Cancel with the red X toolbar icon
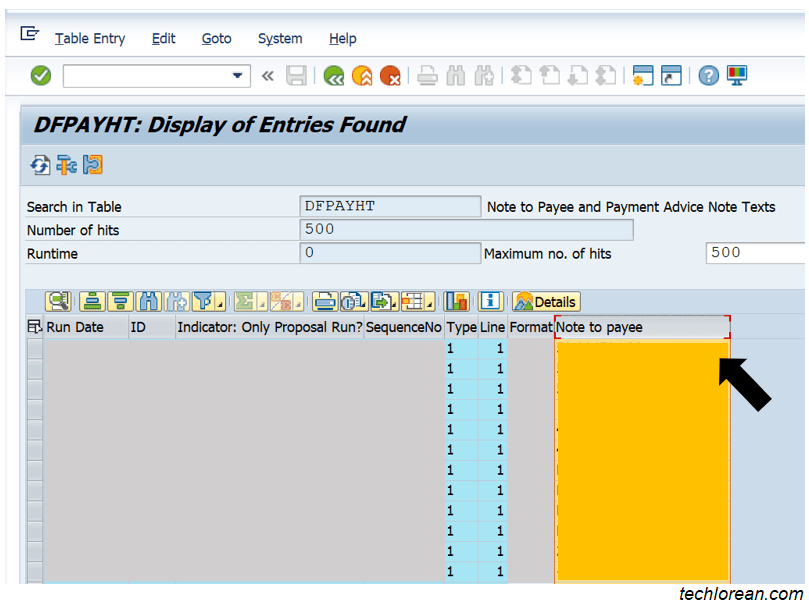 click(390, 75)
